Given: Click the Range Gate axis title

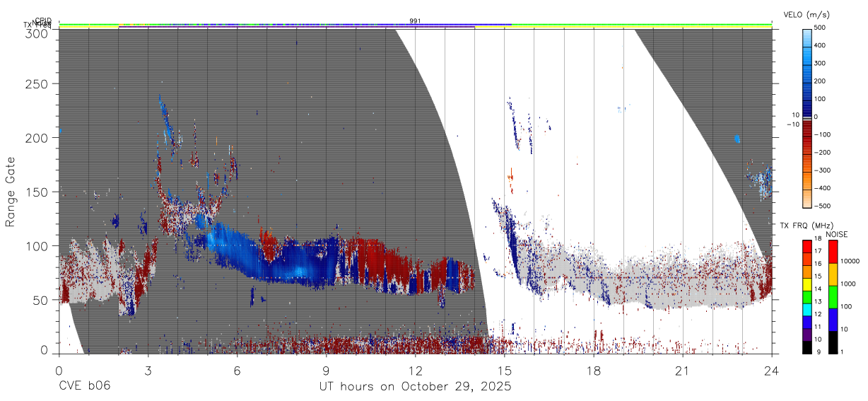Looking at the screenshot, I should 11,192.
